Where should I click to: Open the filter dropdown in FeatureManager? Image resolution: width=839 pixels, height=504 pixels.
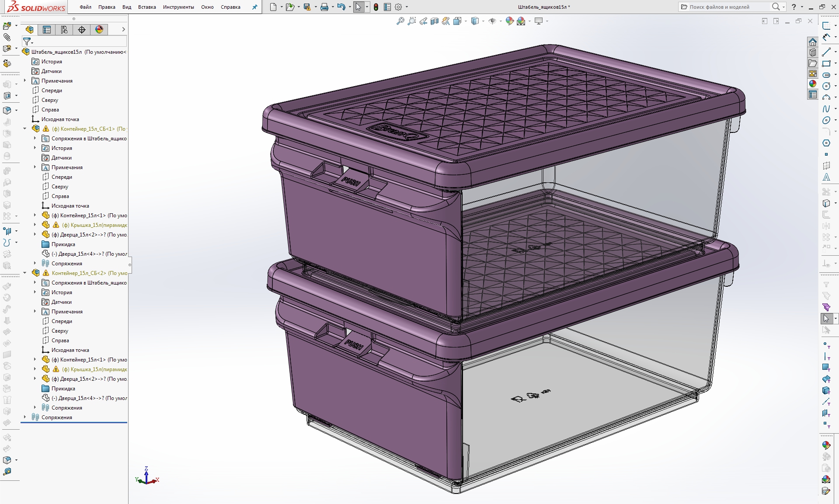click(x=32, y=43)
